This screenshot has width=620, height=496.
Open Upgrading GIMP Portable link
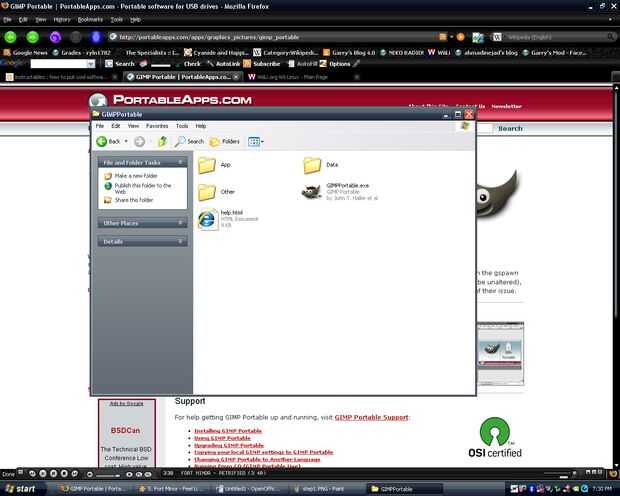229,445
